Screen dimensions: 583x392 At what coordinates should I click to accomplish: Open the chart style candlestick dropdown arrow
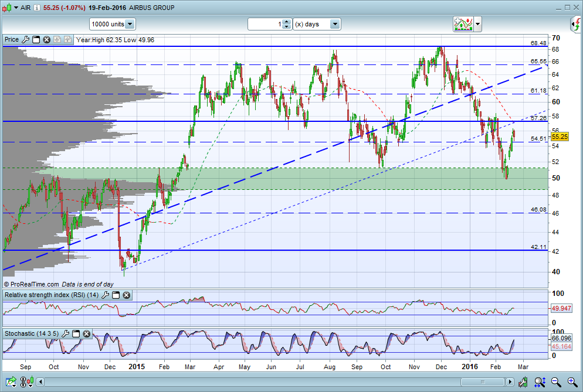click(x=16, y=8)
